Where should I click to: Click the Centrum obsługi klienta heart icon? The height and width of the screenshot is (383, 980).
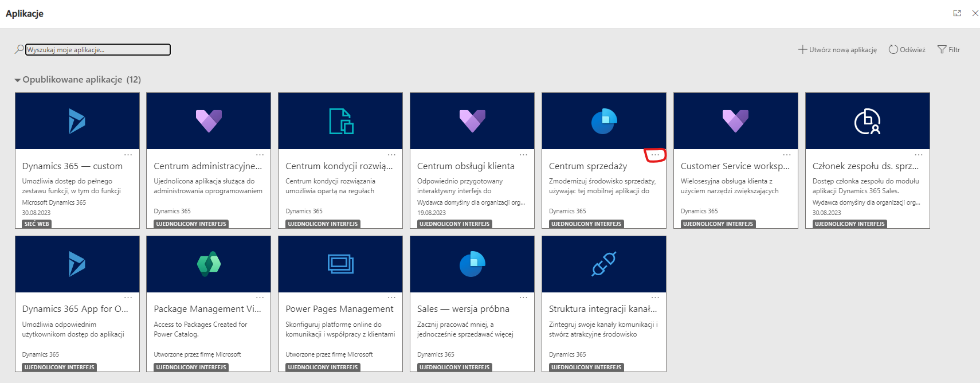pos(472,121)
